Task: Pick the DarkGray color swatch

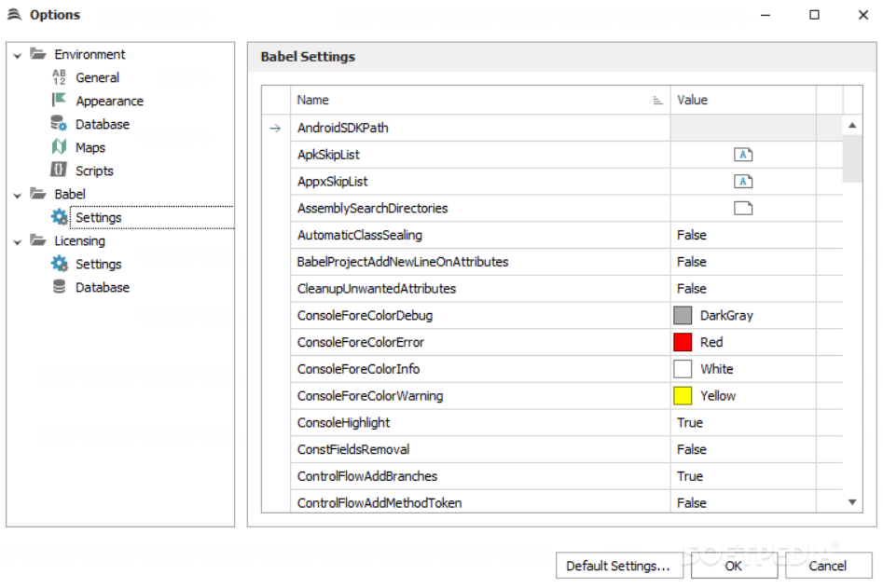Action: (683, 315)
